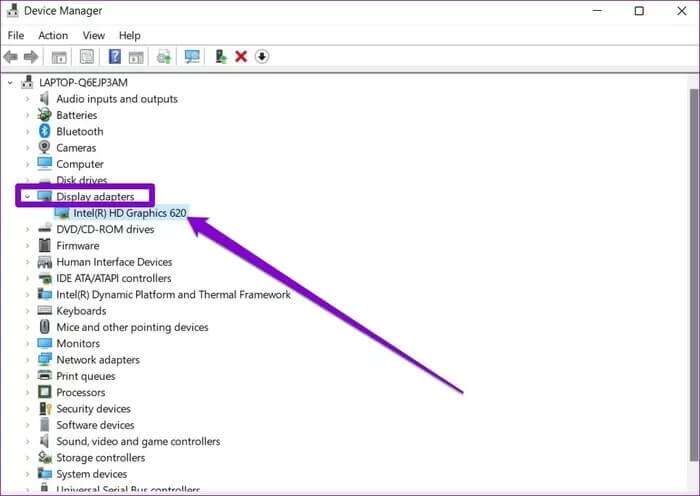700x496 pixels.
Task: Click the printer toolbar icon
Action: [x=163, y=57]
